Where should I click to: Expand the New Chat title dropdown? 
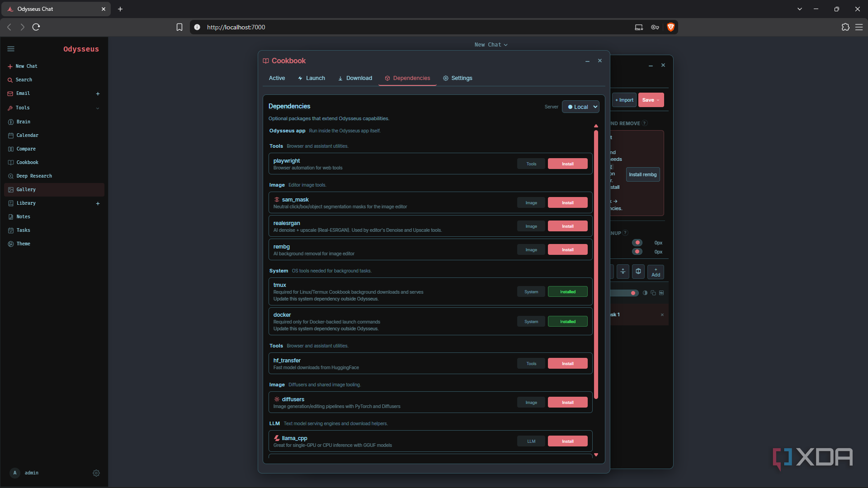point(491,45)
